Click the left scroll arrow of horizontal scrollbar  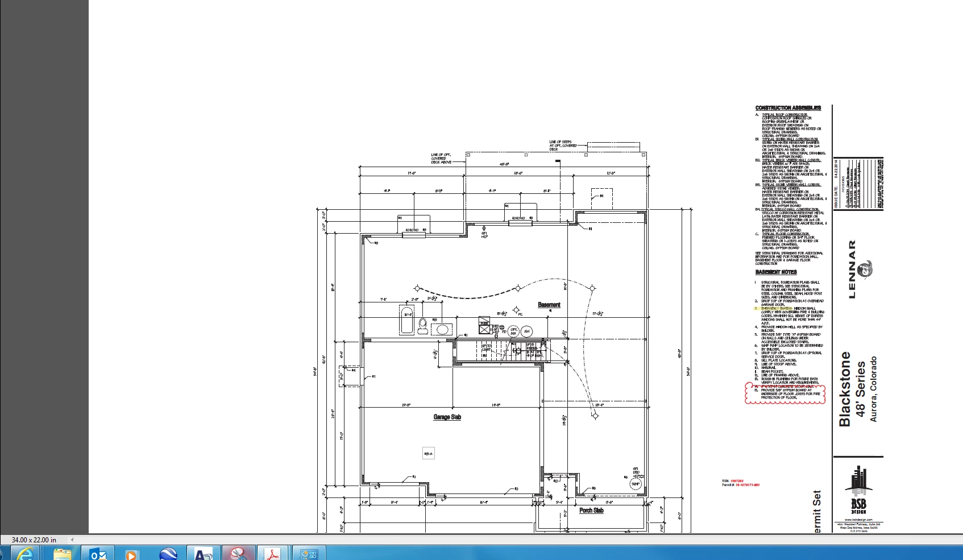[72, 540]
